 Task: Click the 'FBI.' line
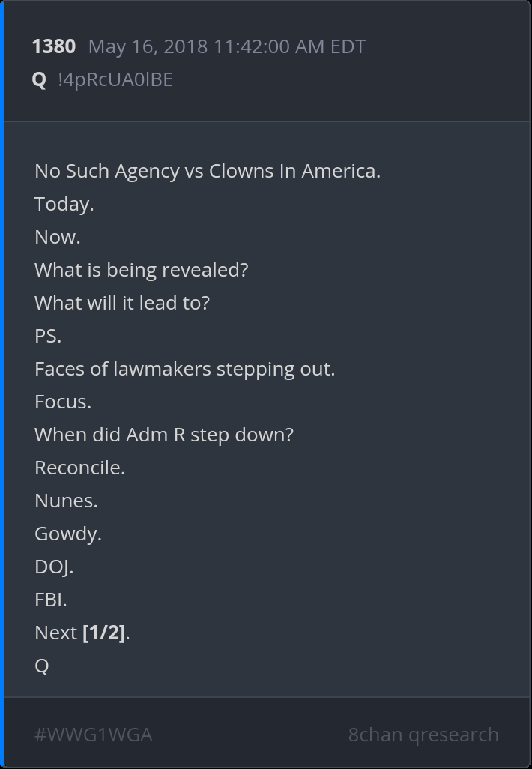click(x=51, y=600)
